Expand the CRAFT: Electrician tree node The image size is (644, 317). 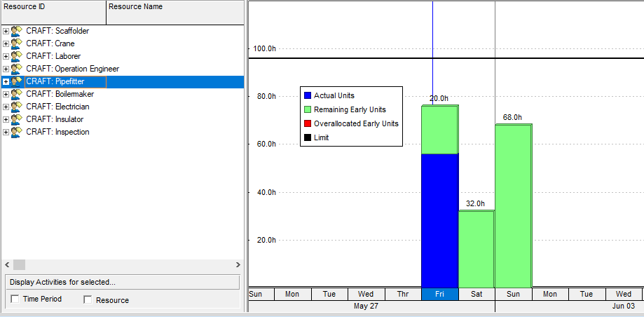click(x=6, y=107)
